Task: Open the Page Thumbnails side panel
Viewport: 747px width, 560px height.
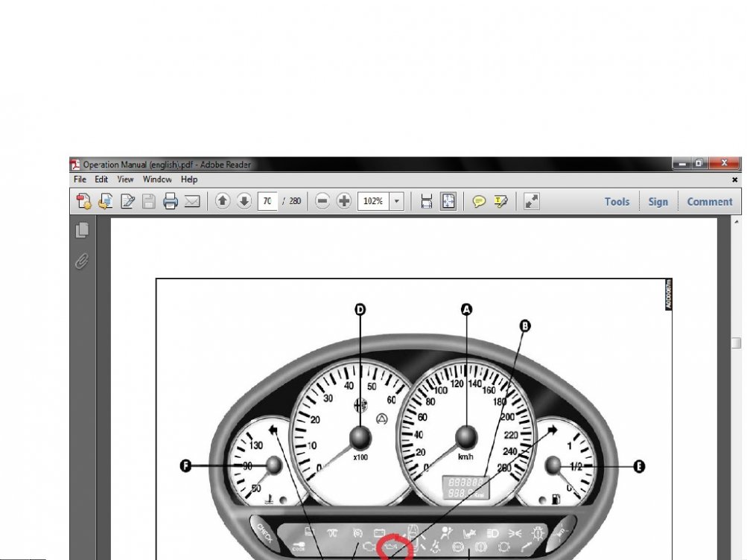Action: pos(82,231)
